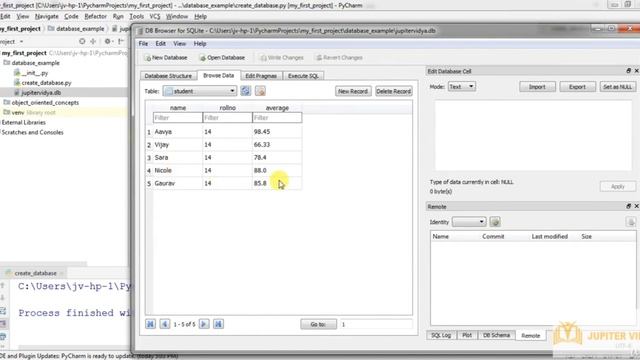This screenshot has width=640, height=360.
Task: Click average column filter field
Action: point(277,118)
